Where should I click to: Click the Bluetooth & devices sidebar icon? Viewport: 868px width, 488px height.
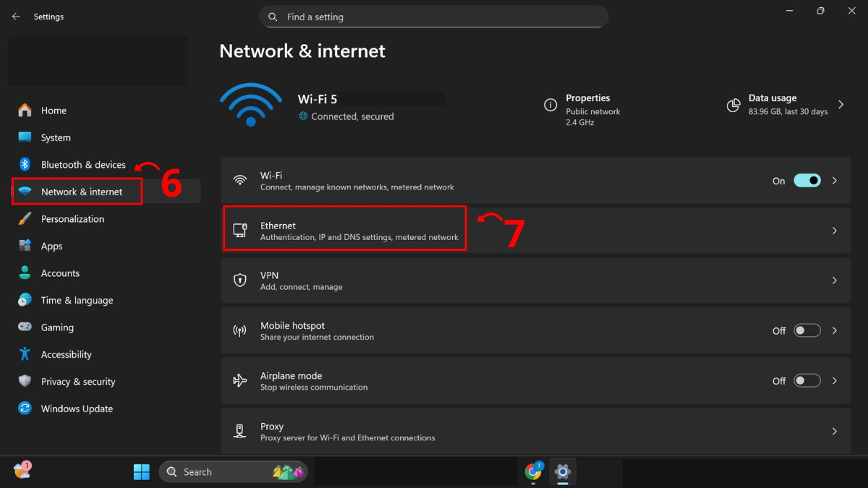click(24, 164)
